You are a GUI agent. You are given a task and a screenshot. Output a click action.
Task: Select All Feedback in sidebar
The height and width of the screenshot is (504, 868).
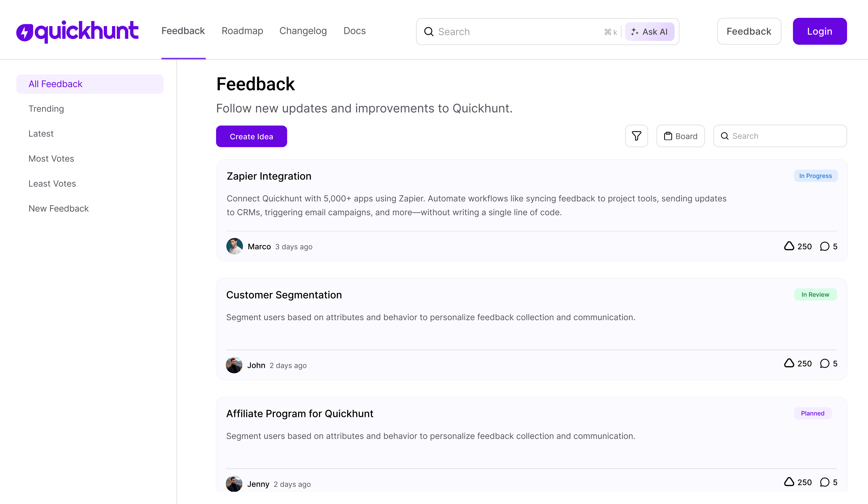click(x=90, y=84)
